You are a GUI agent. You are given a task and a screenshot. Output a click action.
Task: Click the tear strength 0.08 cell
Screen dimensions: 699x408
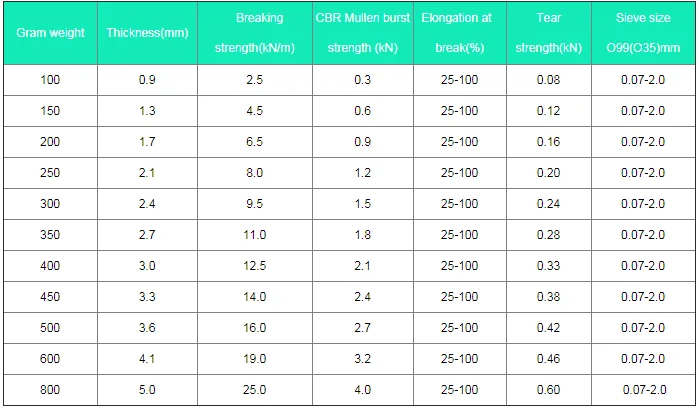point(547,80)
